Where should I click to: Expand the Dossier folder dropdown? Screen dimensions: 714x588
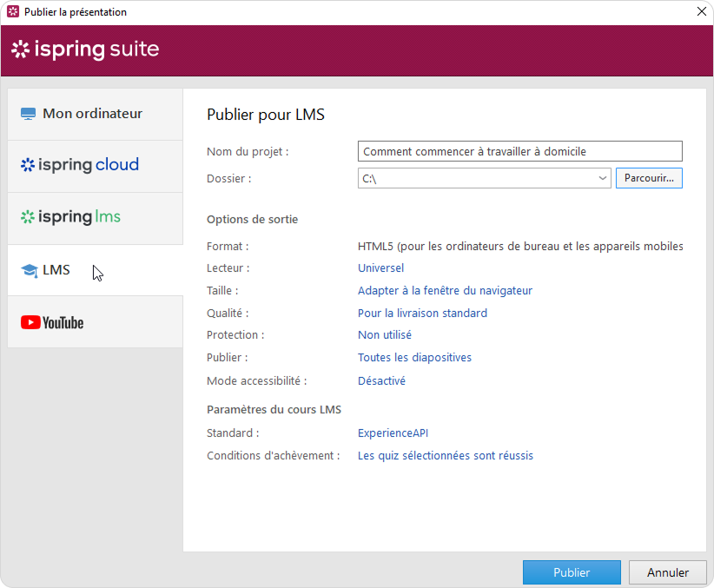[x=603, y=178]
